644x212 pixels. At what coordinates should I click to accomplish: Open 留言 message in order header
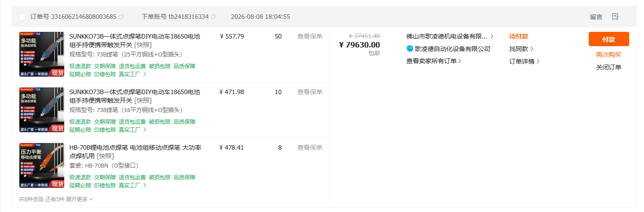pyautogui.click(x=596, y=17)
